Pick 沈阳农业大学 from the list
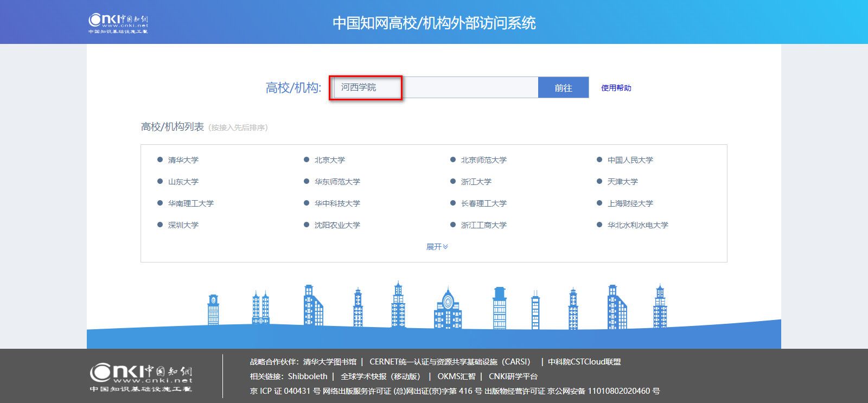The height and width of the screenshot is (403, 868). (337, 225)
